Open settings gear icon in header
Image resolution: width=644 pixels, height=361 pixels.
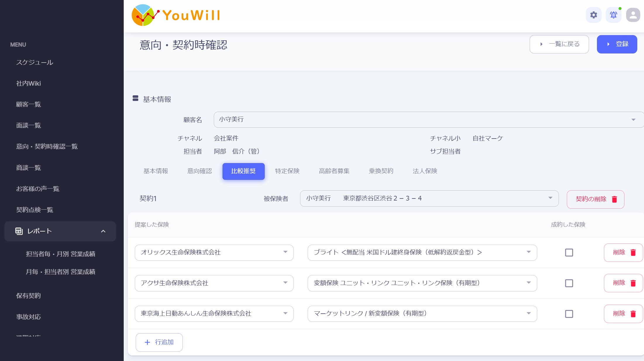(593, 15)
